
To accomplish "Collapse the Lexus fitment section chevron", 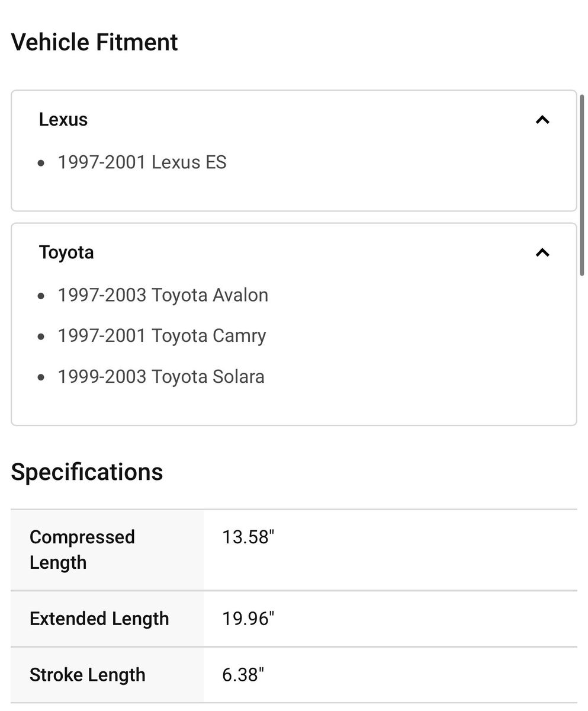I will tap(542, 120).
